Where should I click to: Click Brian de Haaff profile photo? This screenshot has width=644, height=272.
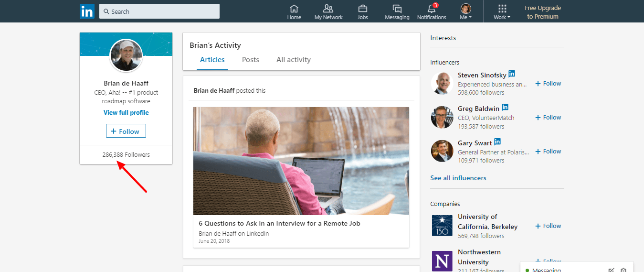point(127,55)
